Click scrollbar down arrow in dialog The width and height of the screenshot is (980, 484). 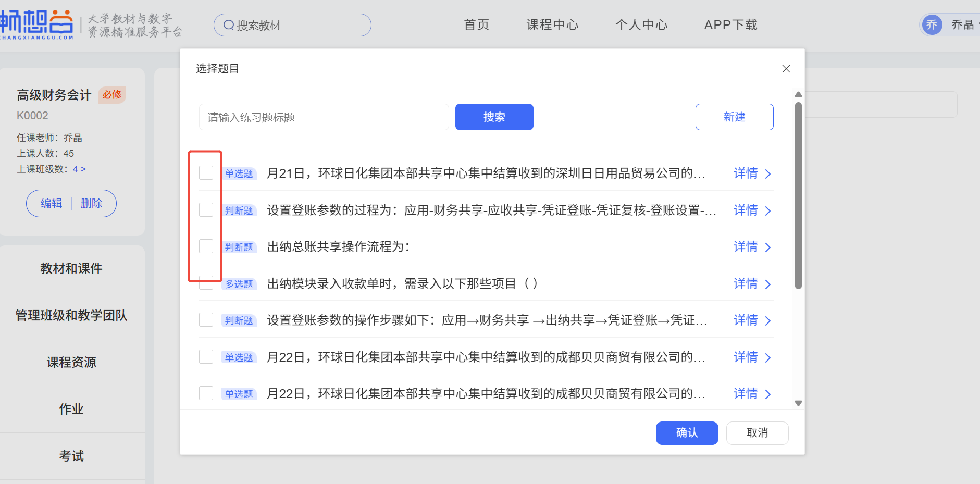tap(798, 403)
